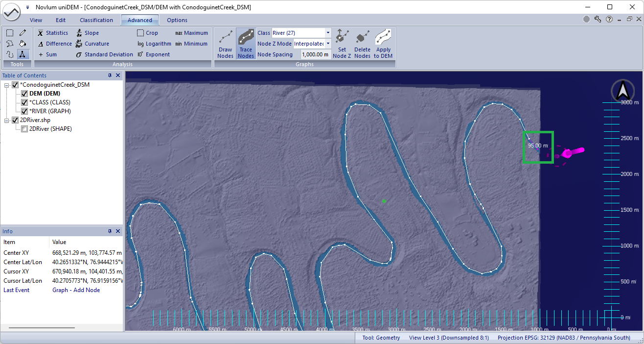Open the application menu orb button
The width and height of the screenshot is (644, 344).
click(x=11, y=12)
